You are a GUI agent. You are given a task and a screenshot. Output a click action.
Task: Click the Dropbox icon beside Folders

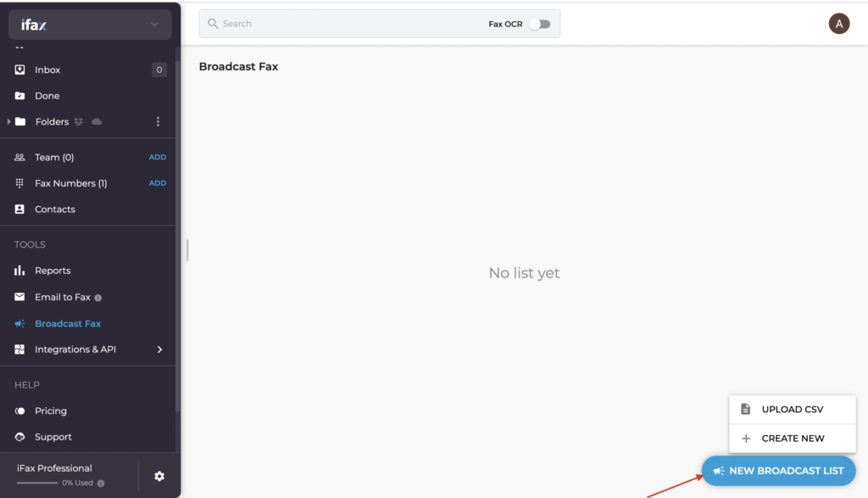(x=79, y=121)
